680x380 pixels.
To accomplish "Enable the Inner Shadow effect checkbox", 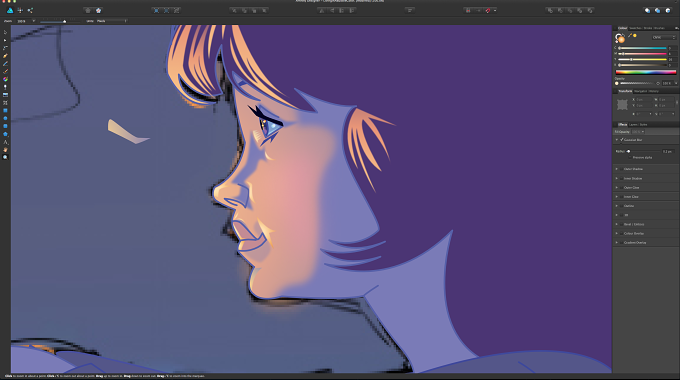I will [621, 178].
